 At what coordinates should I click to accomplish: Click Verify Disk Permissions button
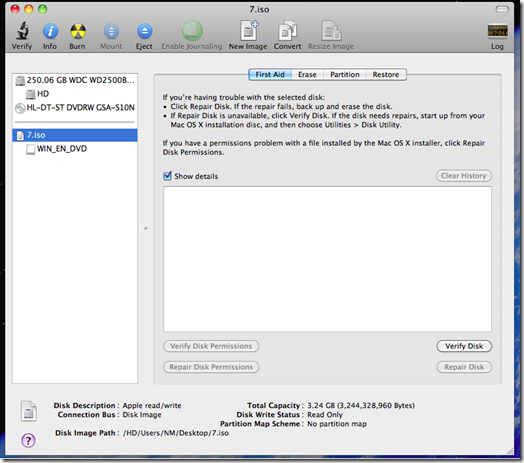click(x=211, y=346)
